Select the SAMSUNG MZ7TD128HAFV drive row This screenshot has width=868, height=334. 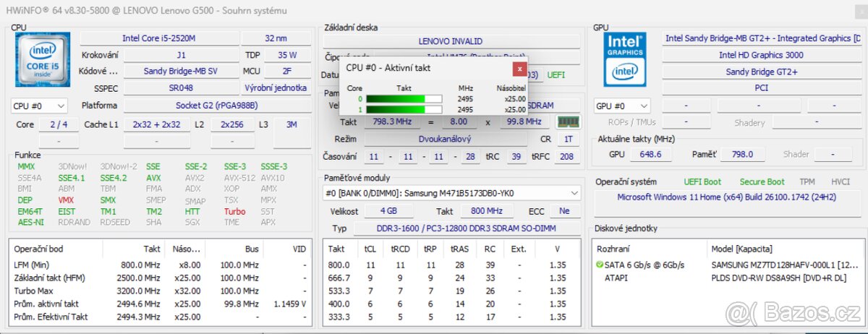point(726,265)
